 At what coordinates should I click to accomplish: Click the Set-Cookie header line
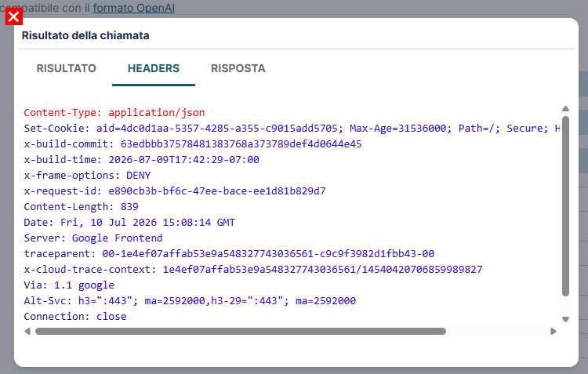(292, 129)
